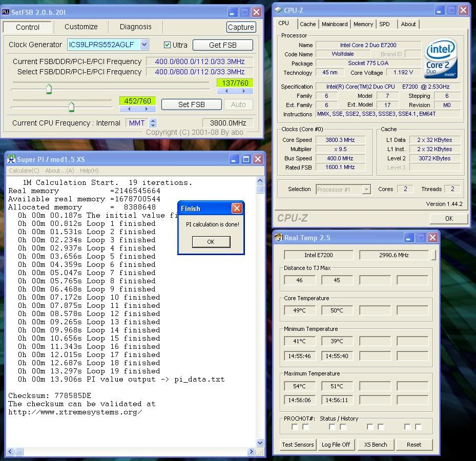Tick the fourth PROCHOT status checkbox
This screenshot has height=461, width=476.
click(x=408, y=427)
